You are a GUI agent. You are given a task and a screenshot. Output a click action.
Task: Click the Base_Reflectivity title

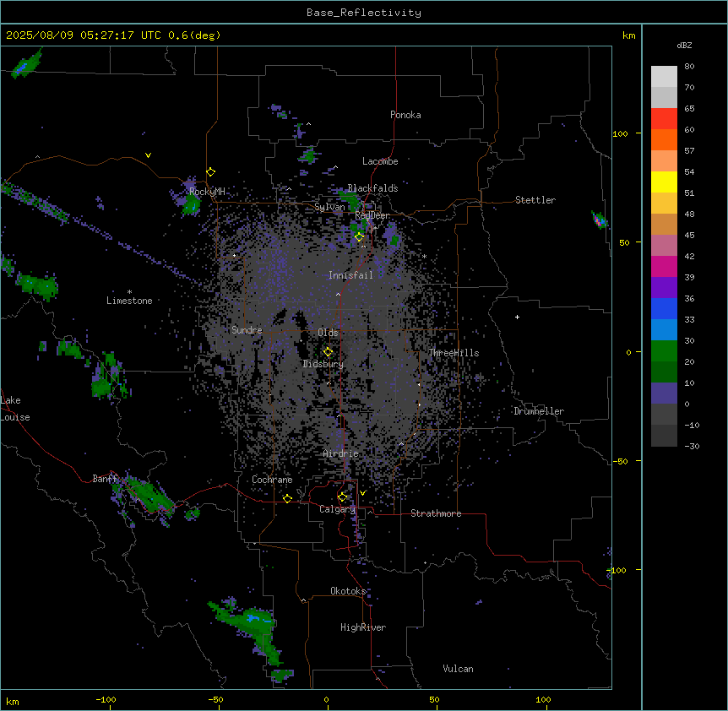[364, 13]
